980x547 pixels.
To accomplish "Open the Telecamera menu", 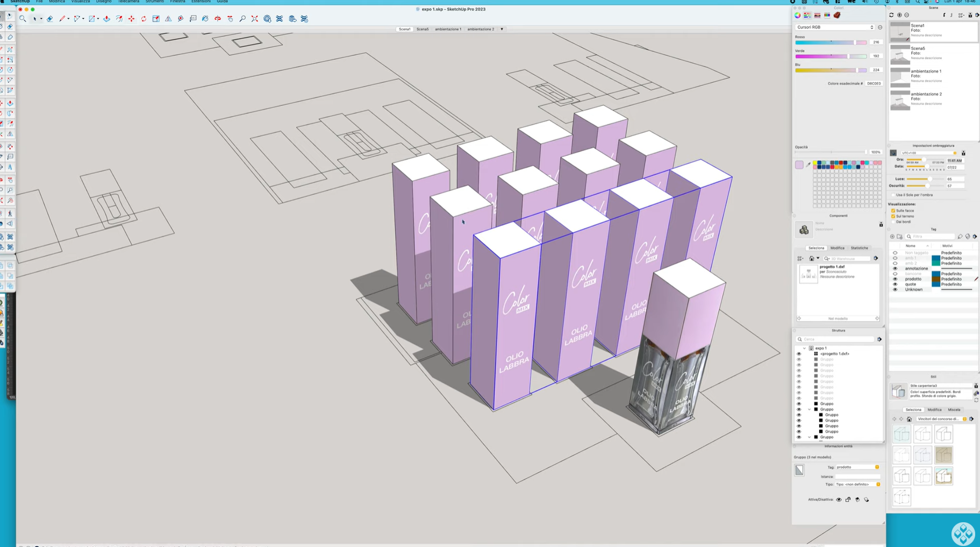I will pos(128,2).
